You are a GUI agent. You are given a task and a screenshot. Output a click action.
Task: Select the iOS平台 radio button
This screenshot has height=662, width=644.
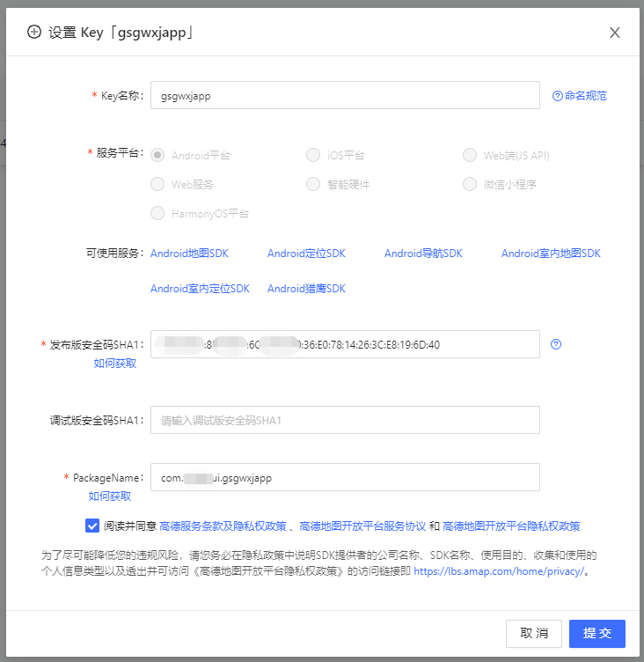pos(313,155)
